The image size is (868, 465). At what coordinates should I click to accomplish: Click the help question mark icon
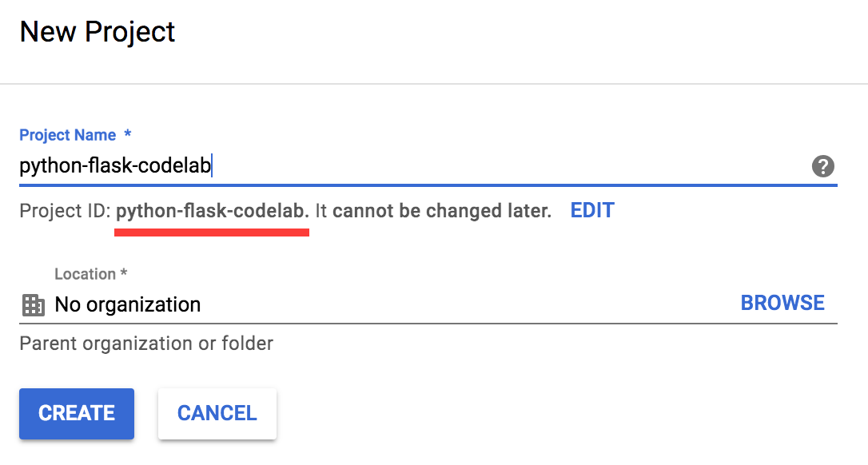pyautogui.click(x=822, y=166)
